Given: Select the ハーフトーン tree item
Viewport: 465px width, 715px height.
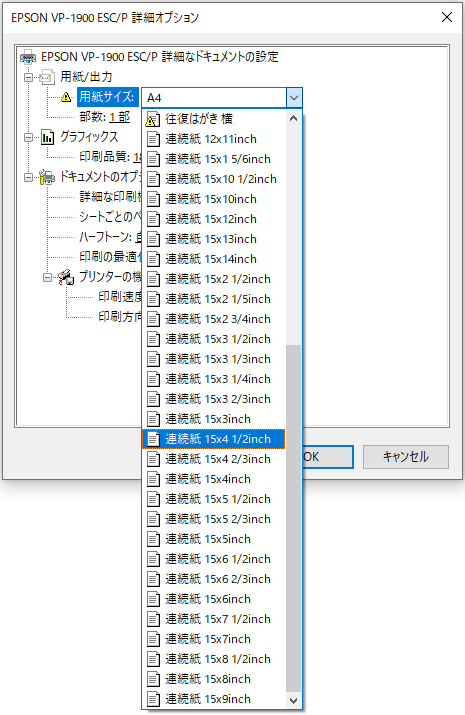Looking at the screenshot, I should 109,237.
